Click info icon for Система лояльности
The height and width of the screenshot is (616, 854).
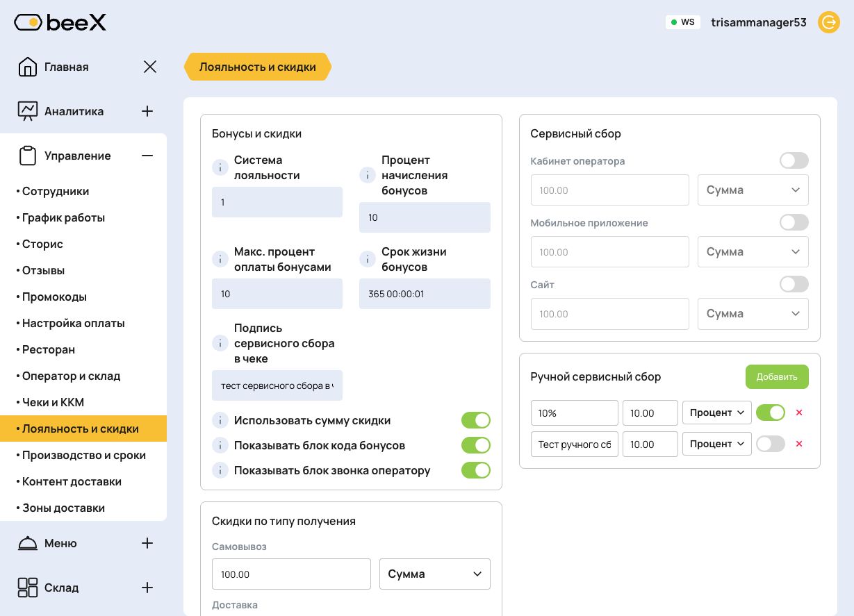(220, 167)
